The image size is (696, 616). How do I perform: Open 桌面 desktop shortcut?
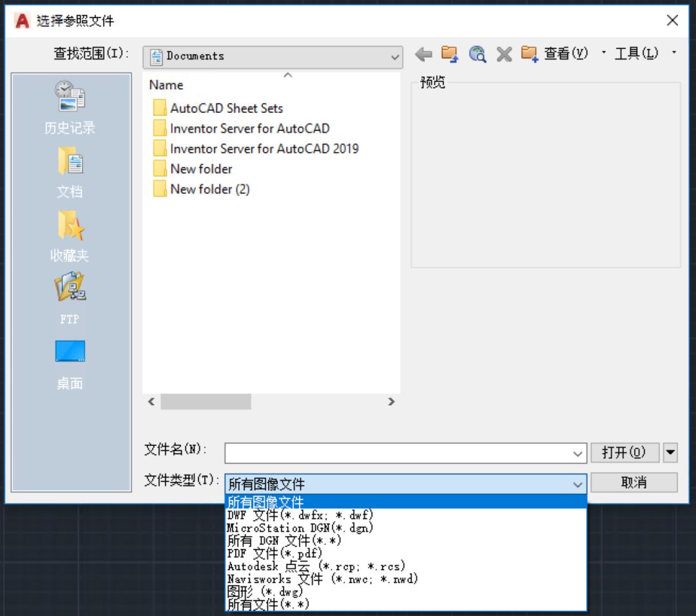tap(70, 365)
